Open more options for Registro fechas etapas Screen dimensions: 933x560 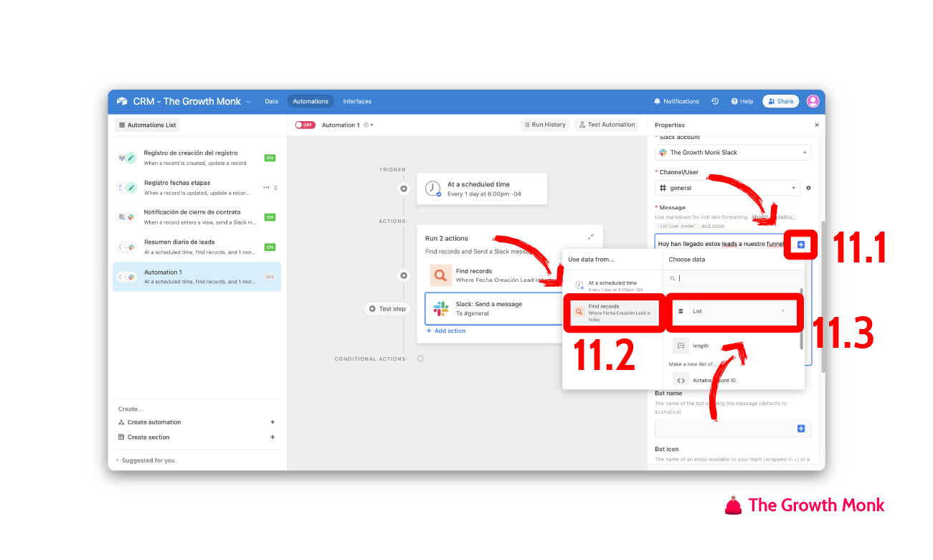tap(266, 188)
